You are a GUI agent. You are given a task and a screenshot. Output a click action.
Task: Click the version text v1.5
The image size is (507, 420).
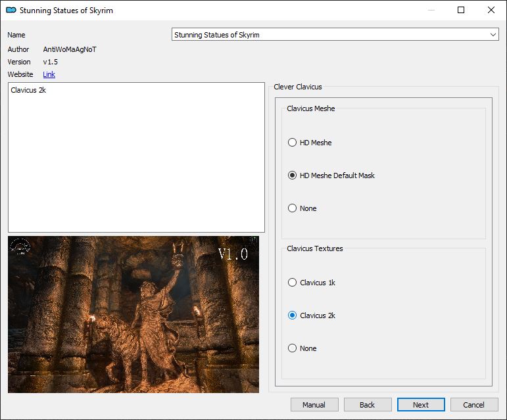51,62
